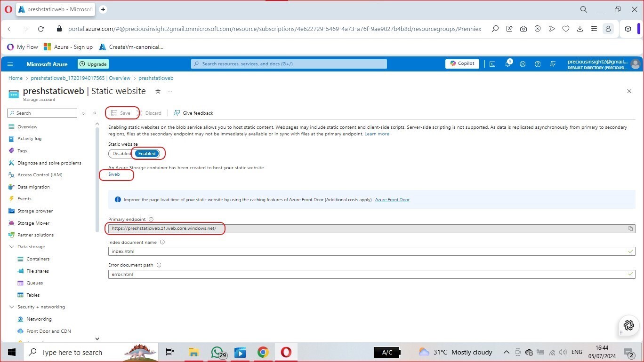The height and width of the screenshot is (362, 644).
Task: Click Save in the command bar
Action: [121, 113]
